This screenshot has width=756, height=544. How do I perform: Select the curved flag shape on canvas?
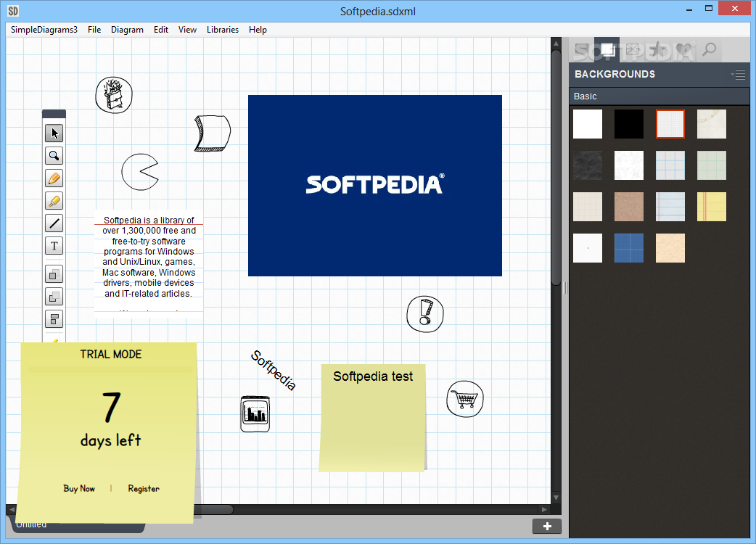[212, 133]
